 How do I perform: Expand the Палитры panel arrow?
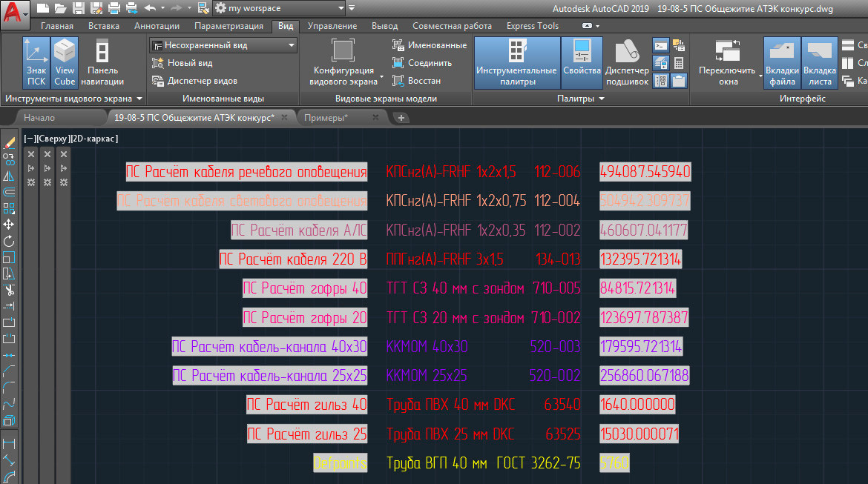(602, 99)
